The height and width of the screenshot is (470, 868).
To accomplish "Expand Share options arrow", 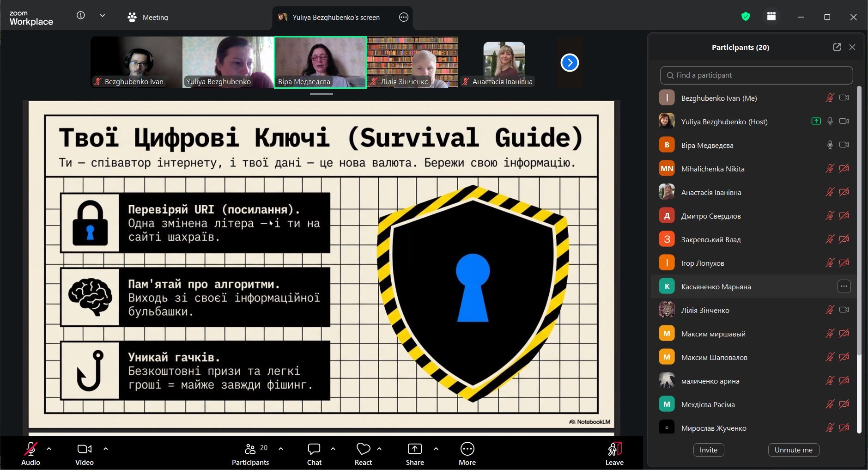I will [x=436, y=449].
